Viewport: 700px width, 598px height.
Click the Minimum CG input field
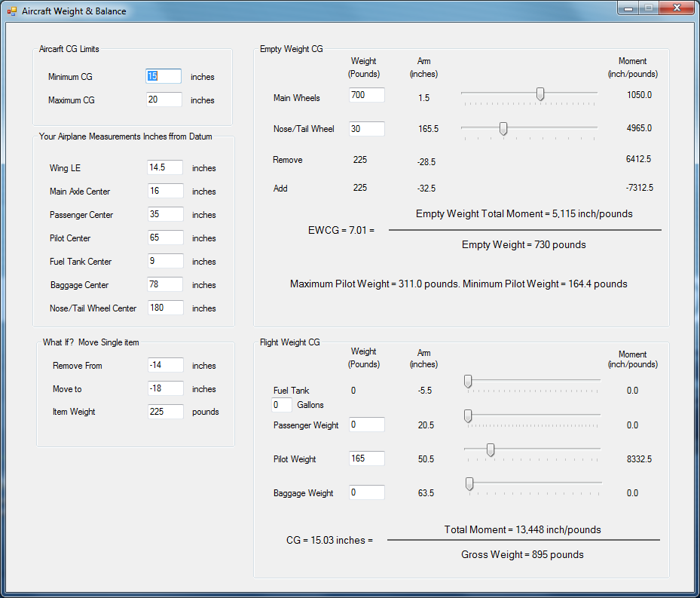pos(164,76)
